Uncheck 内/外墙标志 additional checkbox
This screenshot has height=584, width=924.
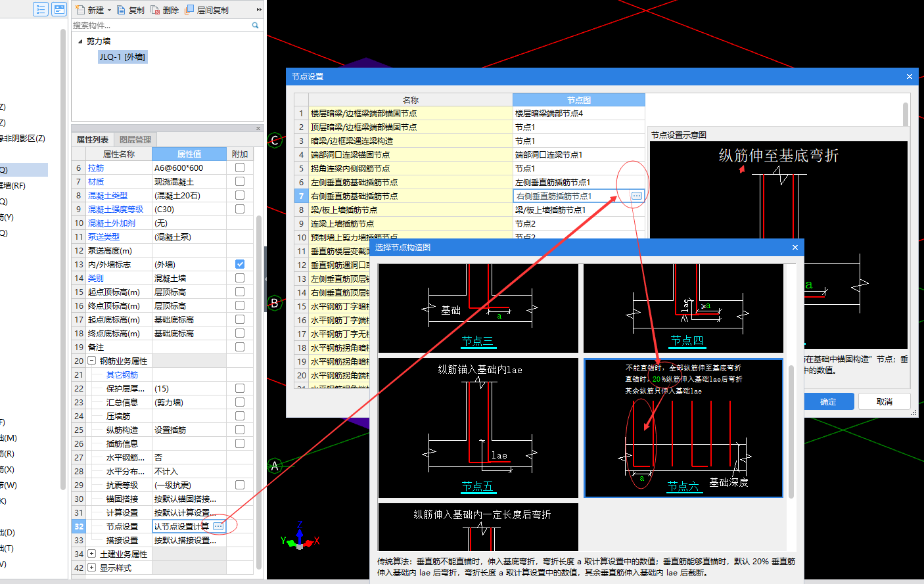tap(240, 264)
